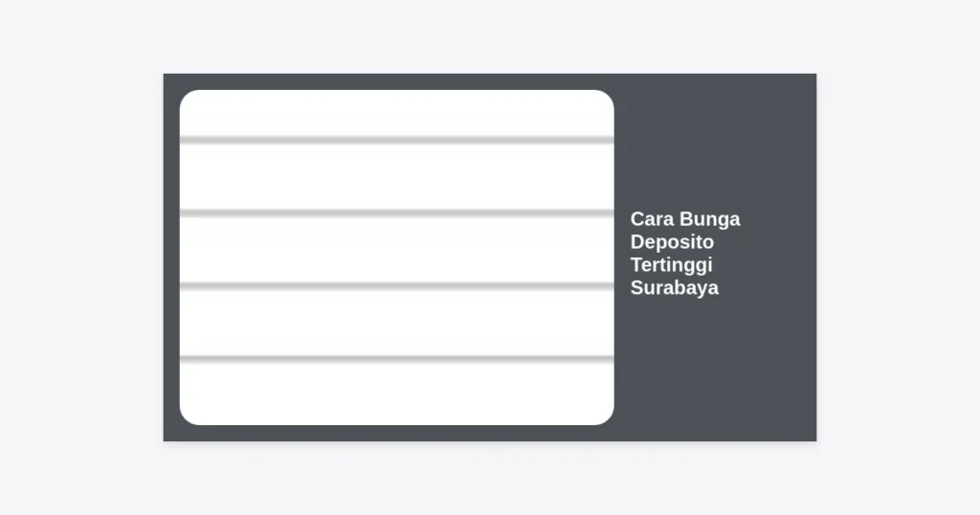980x515 pixels.
Task: Select the bottom blank row of the white panel
Action: pos(396,392)
